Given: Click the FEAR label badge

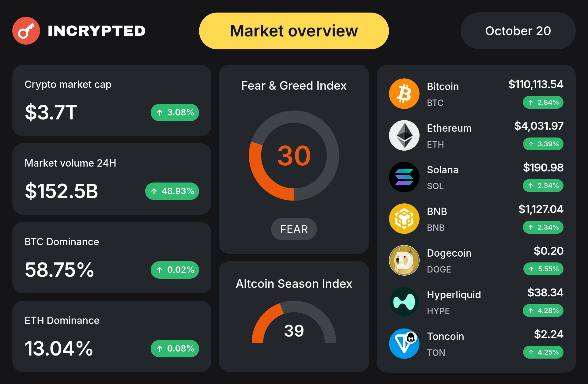Looking at the screenshot, I should [294, 229].
